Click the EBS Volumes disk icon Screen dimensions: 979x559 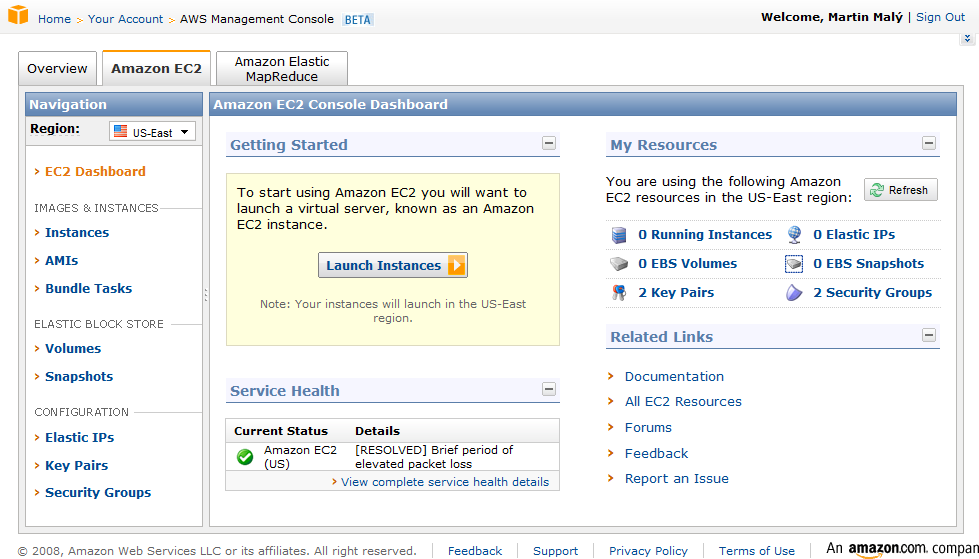pyautogui.click(x=619, y=264)
